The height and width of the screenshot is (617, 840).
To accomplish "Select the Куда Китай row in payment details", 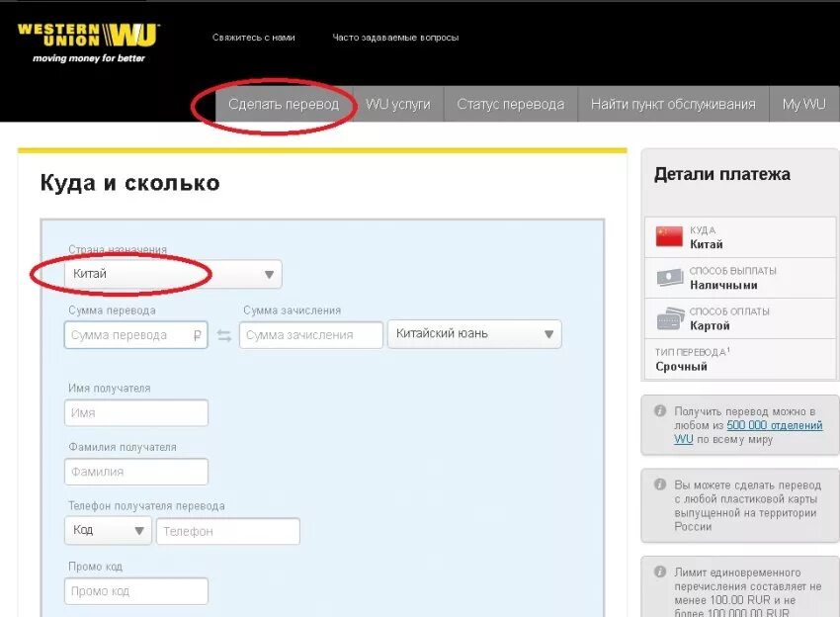I will [x=740, y=237].
